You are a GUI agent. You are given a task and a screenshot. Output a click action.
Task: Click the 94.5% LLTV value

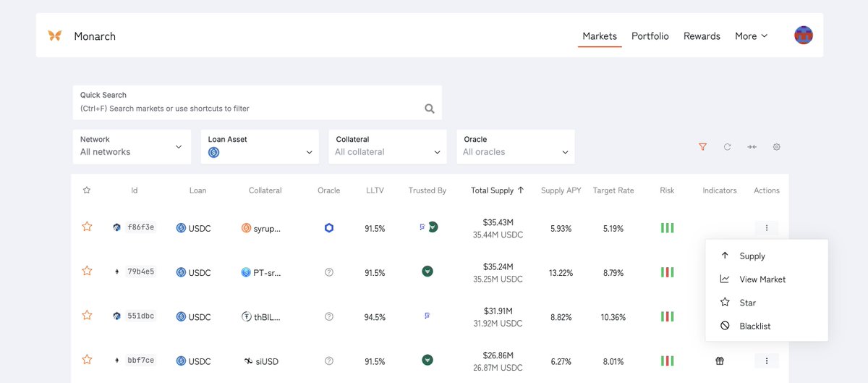tap(375, 317)
